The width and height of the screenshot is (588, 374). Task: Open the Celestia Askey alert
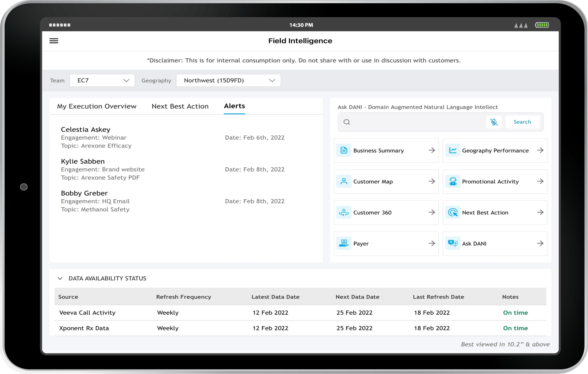(86, 130)
